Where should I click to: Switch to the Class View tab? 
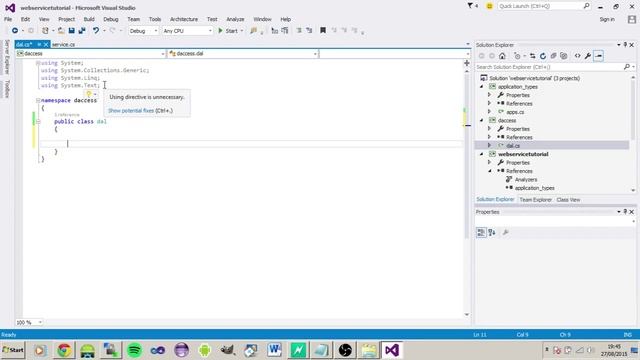[568, 200]
